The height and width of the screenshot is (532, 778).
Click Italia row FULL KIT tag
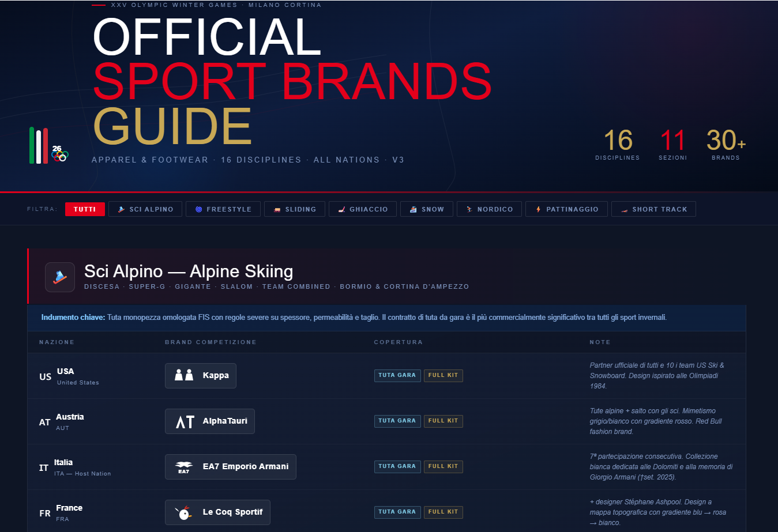(x=444, y=466)
